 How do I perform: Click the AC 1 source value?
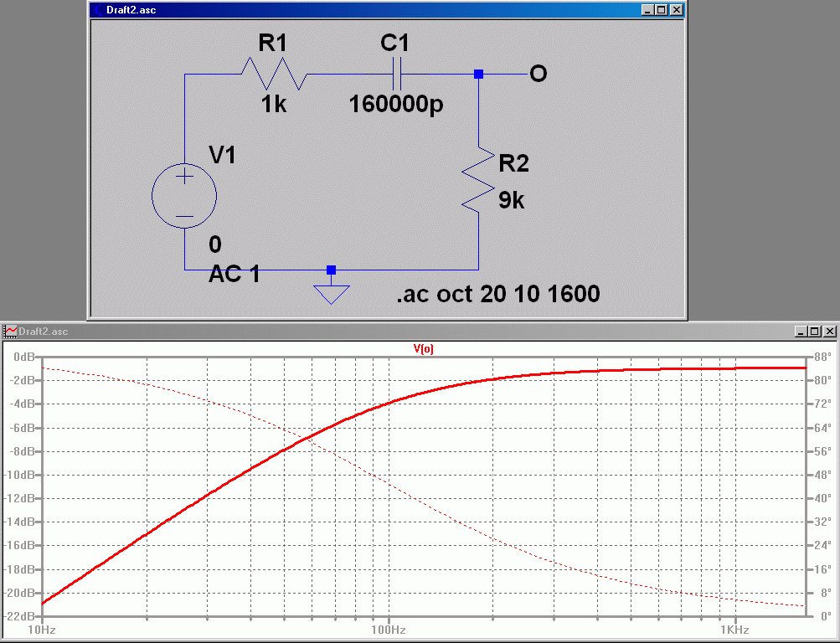tap(234, 274)
